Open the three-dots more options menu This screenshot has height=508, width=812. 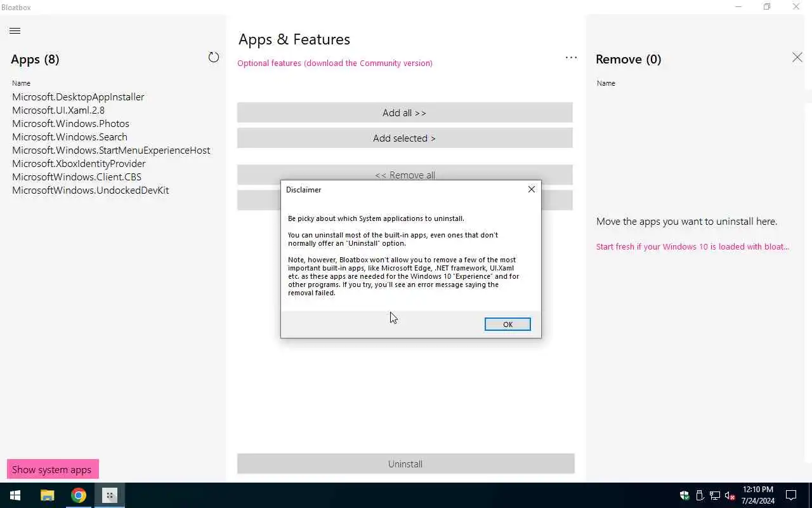coord(571,58)
